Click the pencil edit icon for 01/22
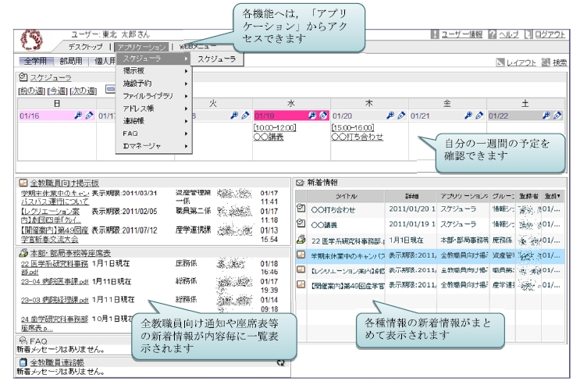580x392 pixels. 558,116
